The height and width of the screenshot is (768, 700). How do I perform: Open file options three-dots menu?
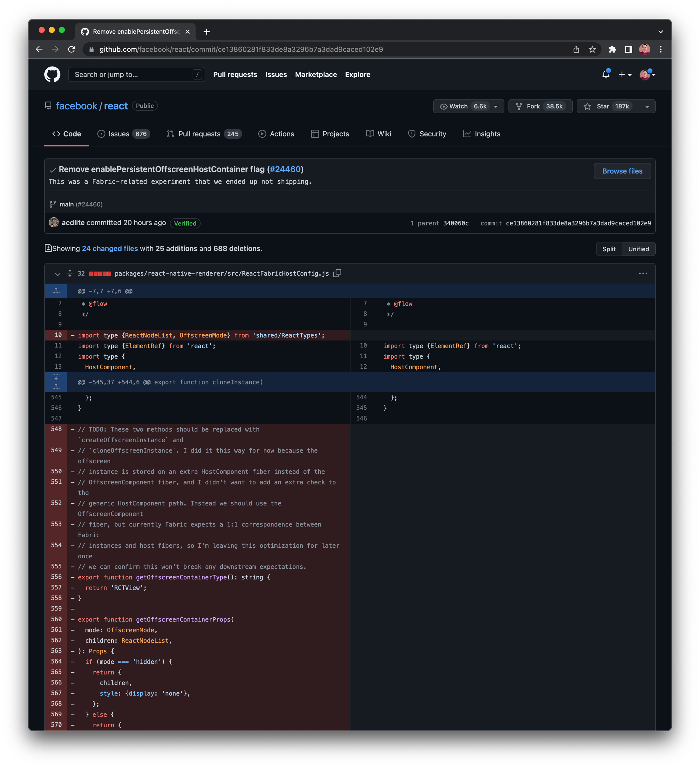pyautogui.click(x=643, y=274)
